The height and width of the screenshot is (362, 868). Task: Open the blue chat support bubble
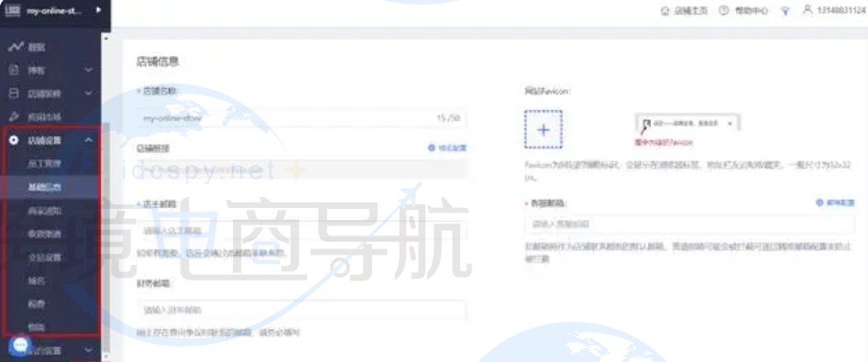tap(20, 346)
